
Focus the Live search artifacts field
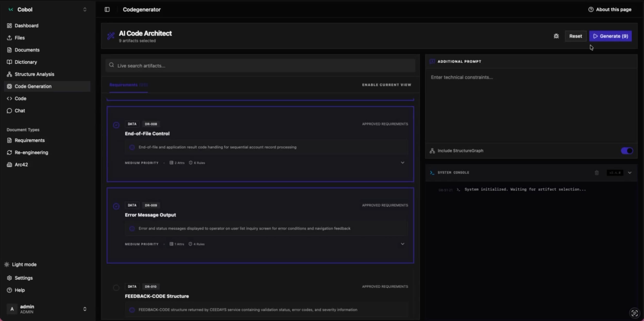pyautogui.click(x=260, y=65)
